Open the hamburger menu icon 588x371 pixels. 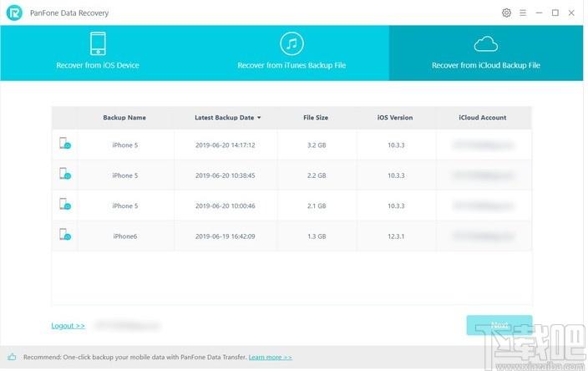click(x=523, y=13)
